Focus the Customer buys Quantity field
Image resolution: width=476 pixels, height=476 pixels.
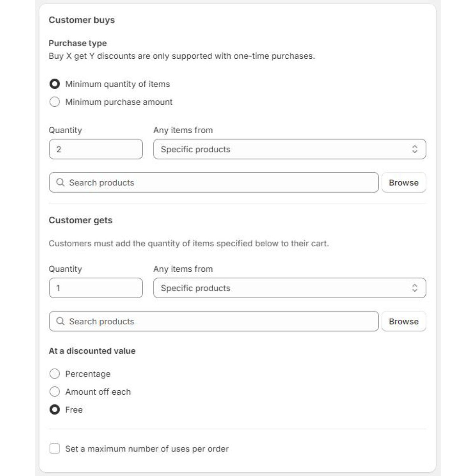click(x=96, y=149)
